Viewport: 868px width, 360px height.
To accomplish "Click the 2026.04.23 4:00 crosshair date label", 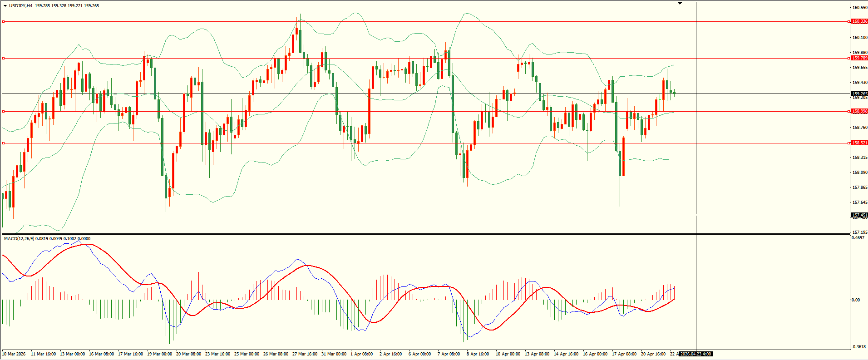I will [x=695, y=354].
